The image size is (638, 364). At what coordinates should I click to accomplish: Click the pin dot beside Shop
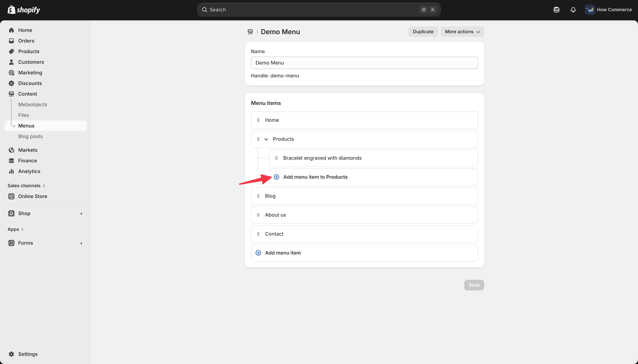click(x=81, y=214)
